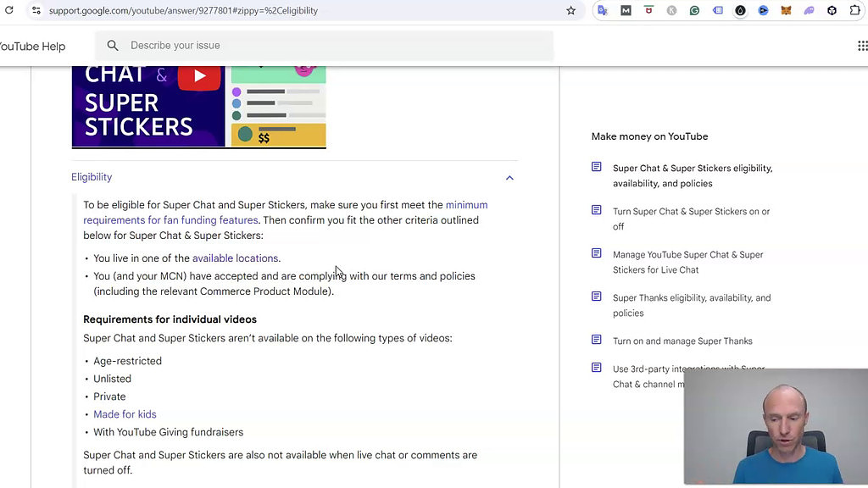
Task: Click the search magnifier icon
Action: 113,46
